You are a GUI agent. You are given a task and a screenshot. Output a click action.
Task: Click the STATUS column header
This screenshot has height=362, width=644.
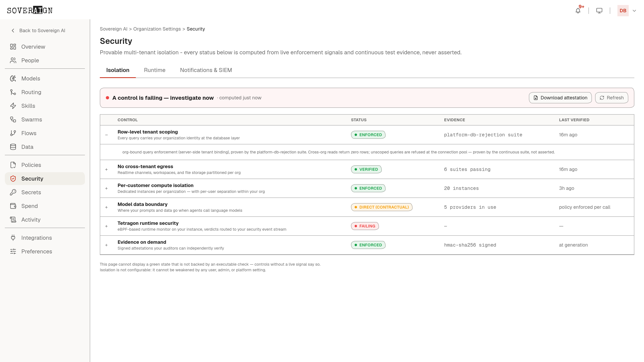(358, 120)
